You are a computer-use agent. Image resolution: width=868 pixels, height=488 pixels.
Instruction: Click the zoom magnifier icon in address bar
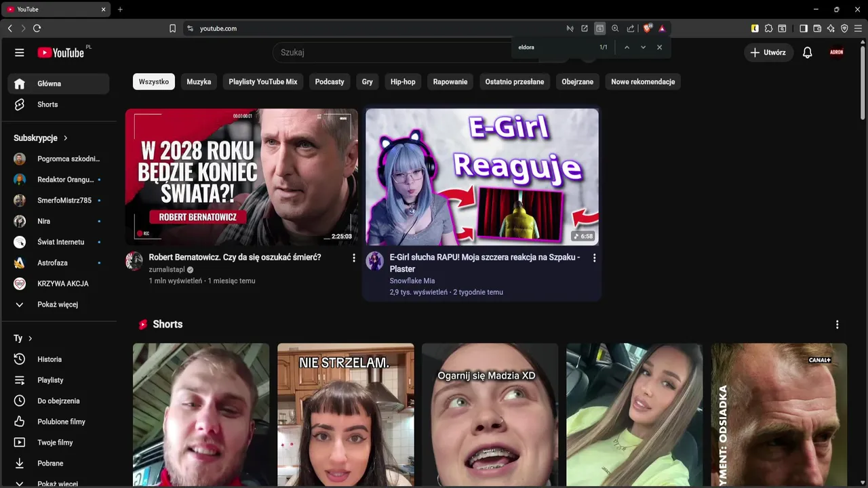click(615, 28)
